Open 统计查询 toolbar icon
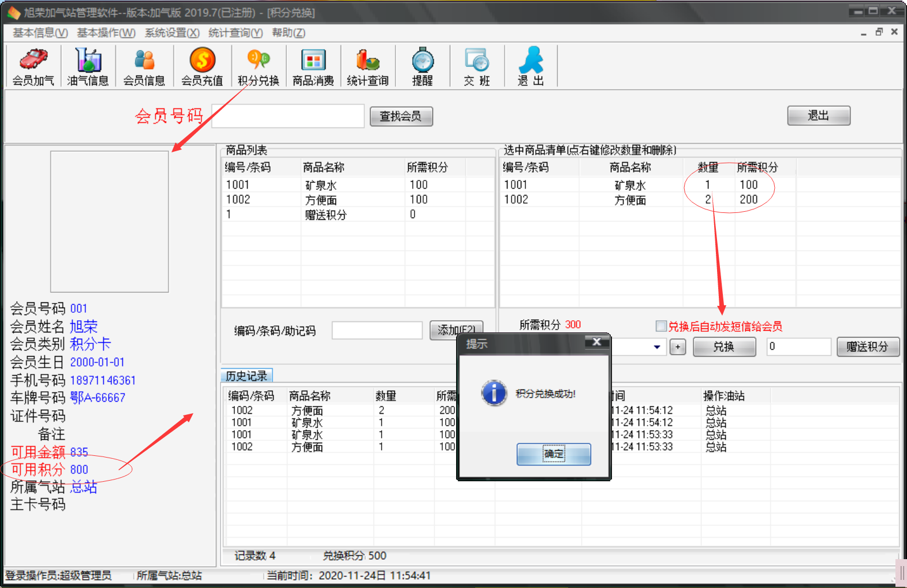907x588 pixels. click(368, 67)
